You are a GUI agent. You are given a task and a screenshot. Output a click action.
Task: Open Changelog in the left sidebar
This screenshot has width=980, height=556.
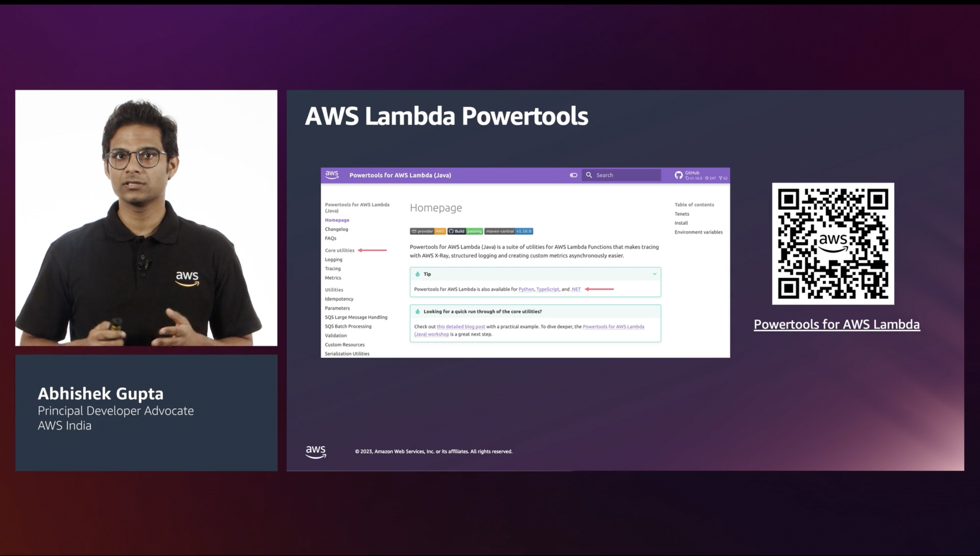coord(336,229)
